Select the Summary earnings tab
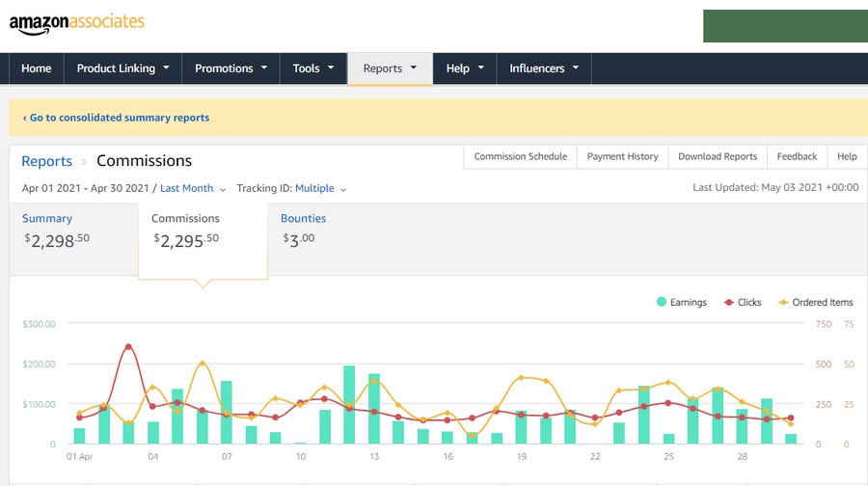868x486 pixels. [x=73, y=238]
